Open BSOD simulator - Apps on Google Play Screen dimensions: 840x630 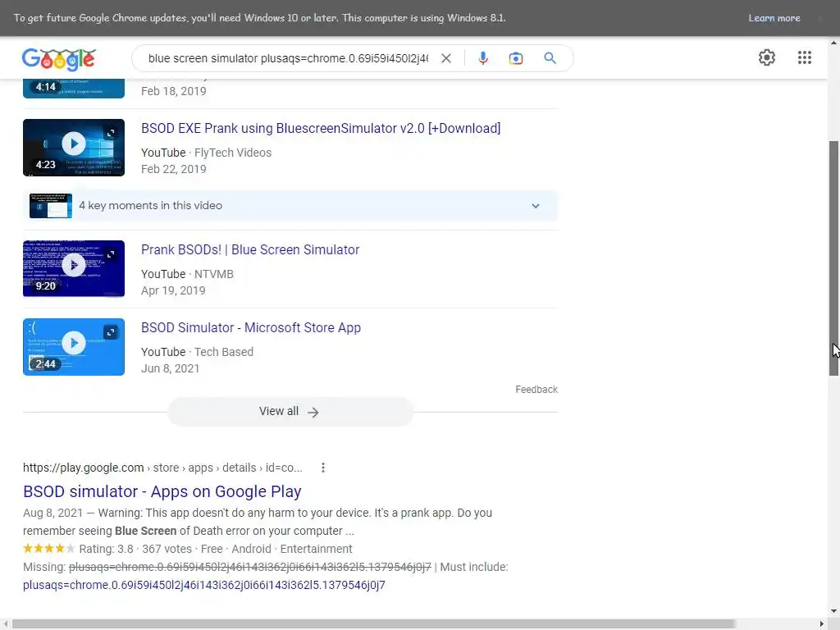click(162, 492)
